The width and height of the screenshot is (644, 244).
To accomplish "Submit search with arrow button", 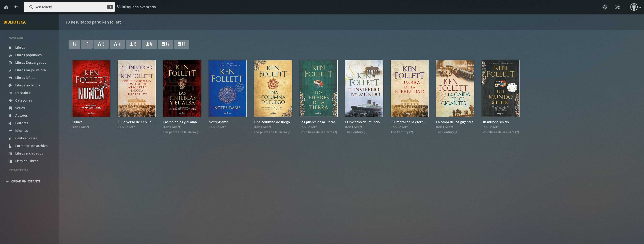I will point(110,7).
